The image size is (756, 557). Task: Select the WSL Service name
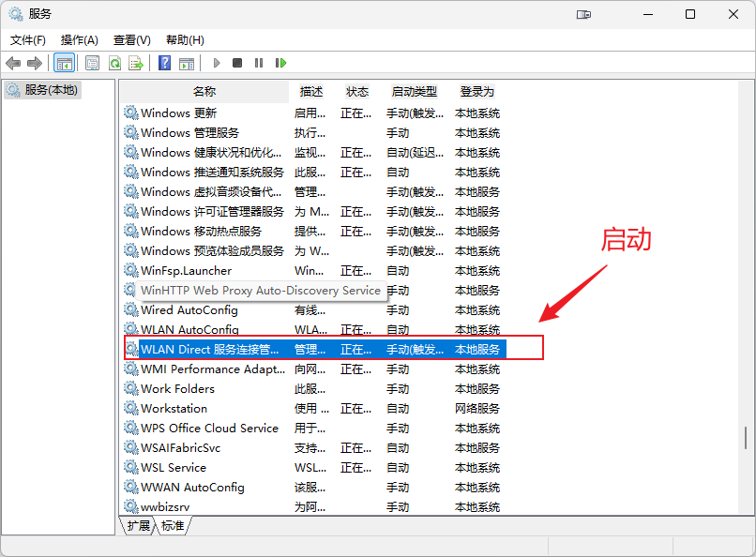174,468
